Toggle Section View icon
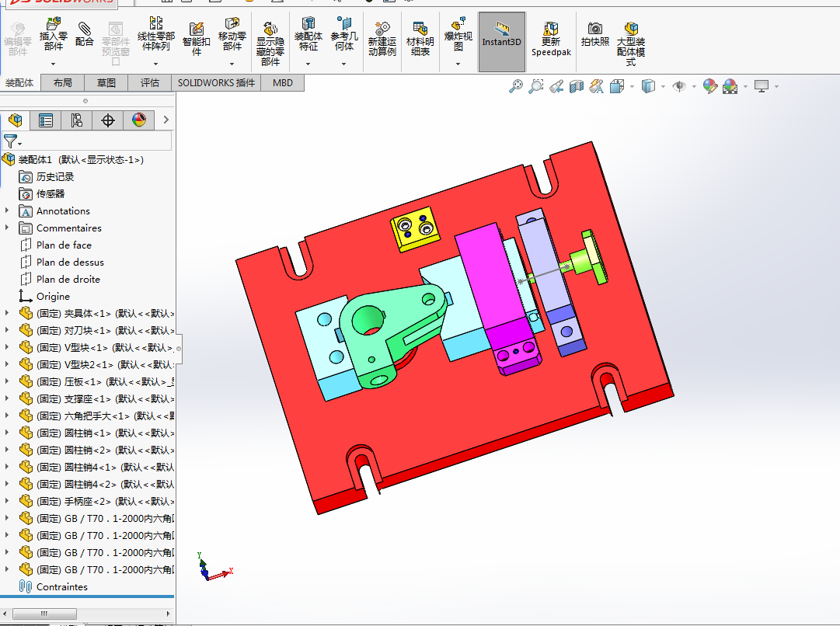The image size is (840, 626). 577,86
